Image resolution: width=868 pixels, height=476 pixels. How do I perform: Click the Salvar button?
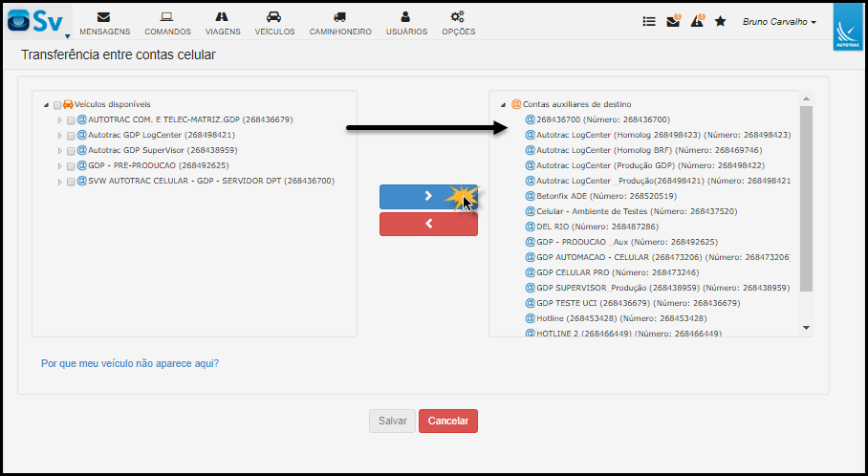[x=393, y=421]
